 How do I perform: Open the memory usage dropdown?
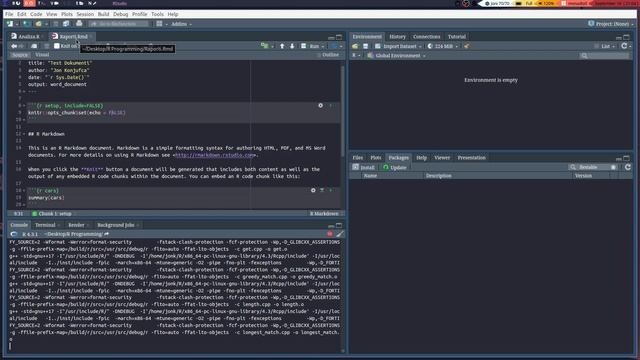click(443, 46)
